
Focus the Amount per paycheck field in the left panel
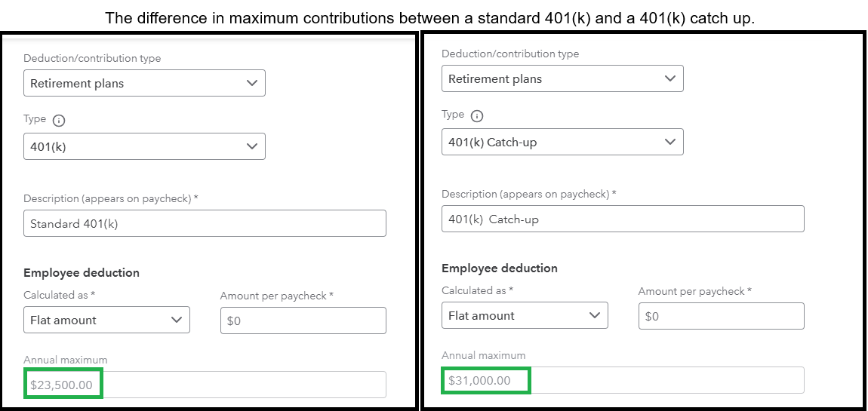coord(303,321)
